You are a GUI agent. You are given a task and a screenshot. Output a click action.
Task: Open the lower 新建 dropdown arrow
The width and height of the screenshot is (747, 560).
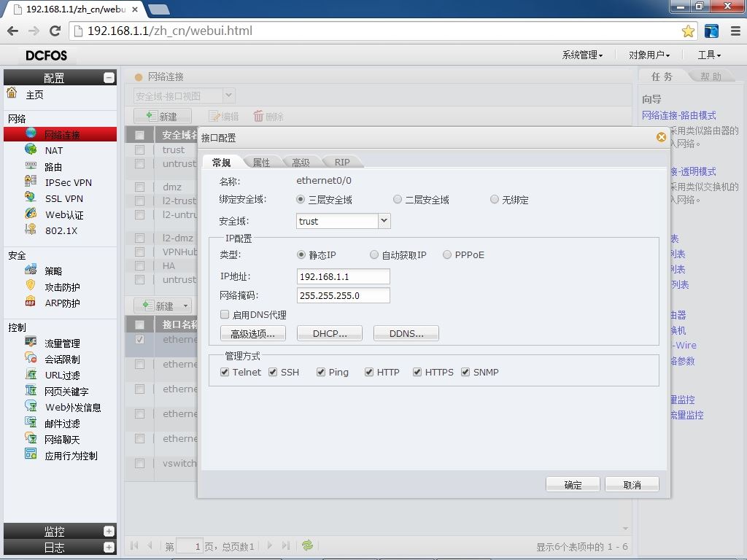185,306
